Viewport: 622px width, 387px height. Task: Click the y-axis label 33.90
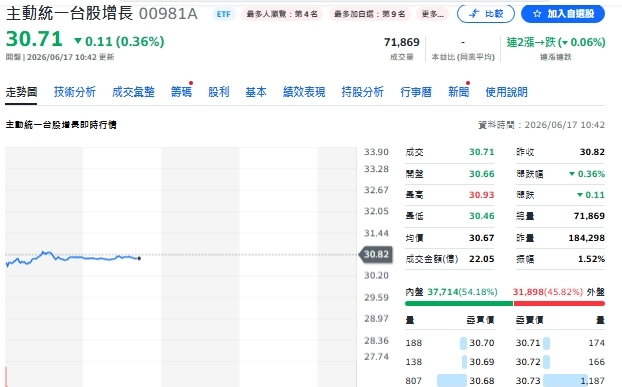[x=376, y=152]
